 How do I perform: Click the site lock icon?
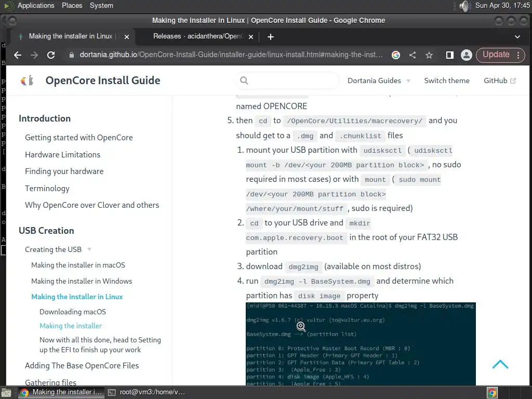72,55
